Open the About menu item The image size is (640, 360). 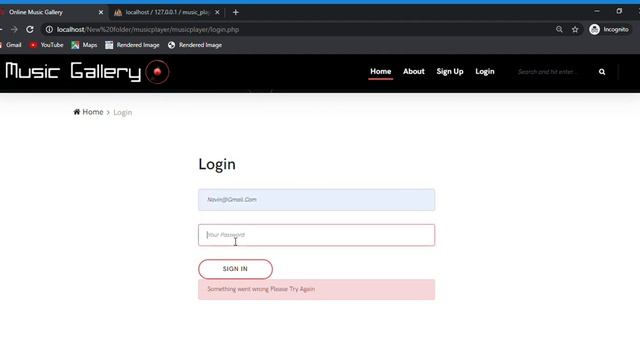(x=413, y=71)
